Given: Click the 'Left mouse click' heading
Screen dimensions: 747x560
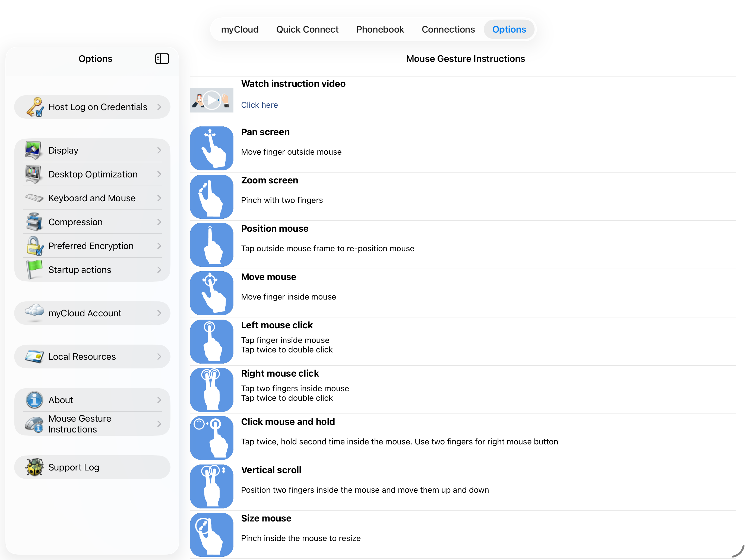Looking at the screenshot, I should coord(277,325).
